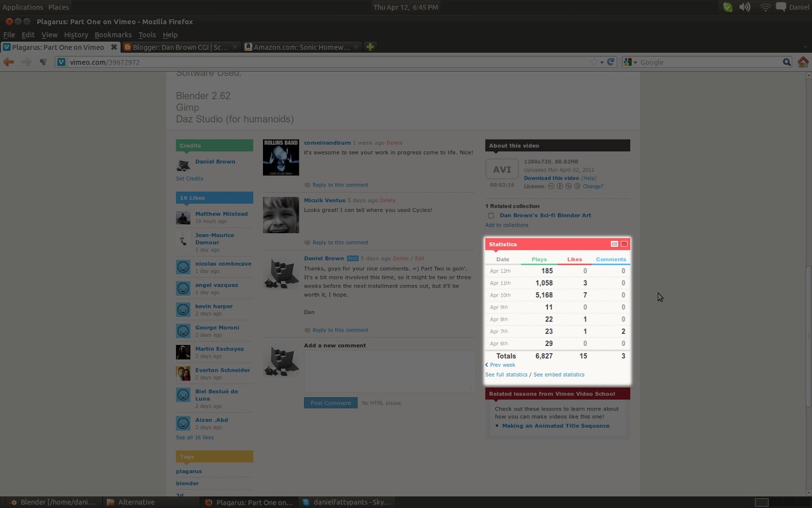
Task: Click the Vimeo favicon in the address bar
Action: tap(61, 62)
